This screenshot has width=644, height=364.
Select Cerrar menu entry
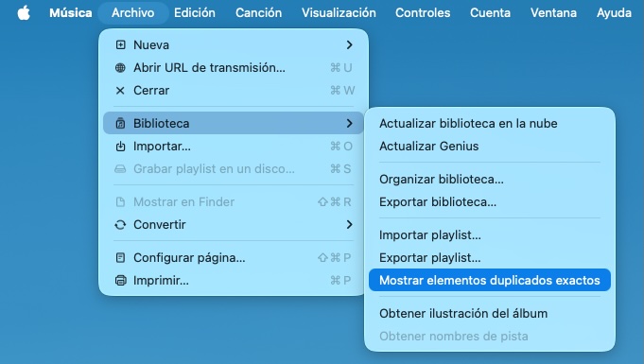click(x=234, y=91)
